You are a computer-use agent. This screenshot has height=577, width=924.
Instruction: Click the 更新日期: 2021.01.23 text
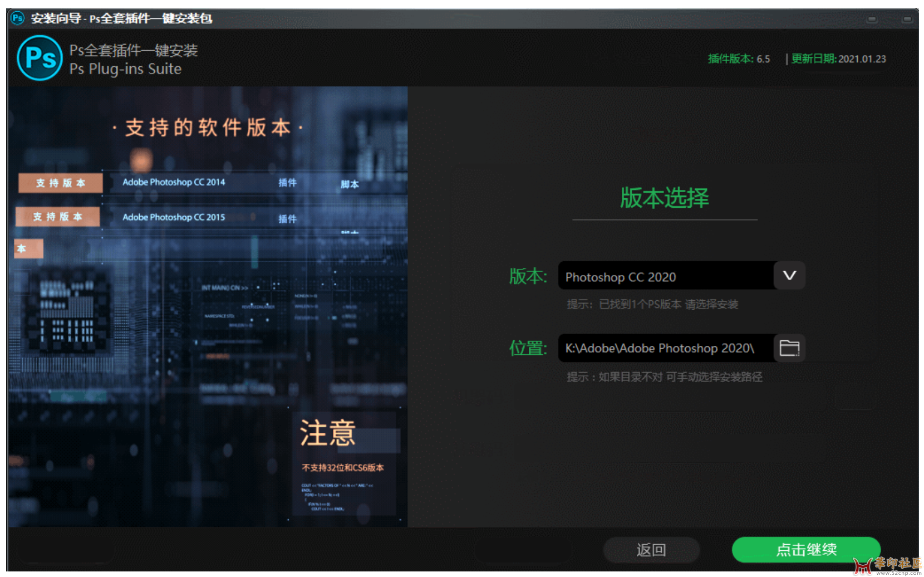[x=838, y=59]
